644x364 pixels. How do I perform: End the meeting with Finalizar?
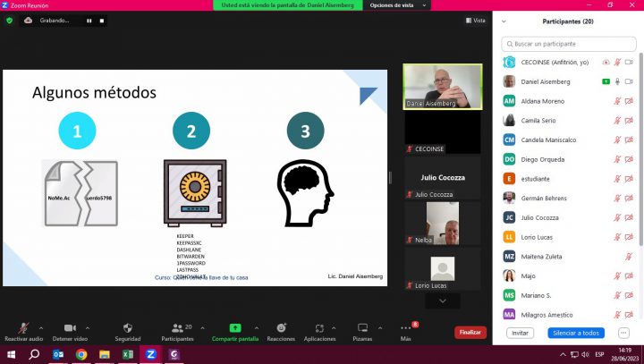(470, 332)
